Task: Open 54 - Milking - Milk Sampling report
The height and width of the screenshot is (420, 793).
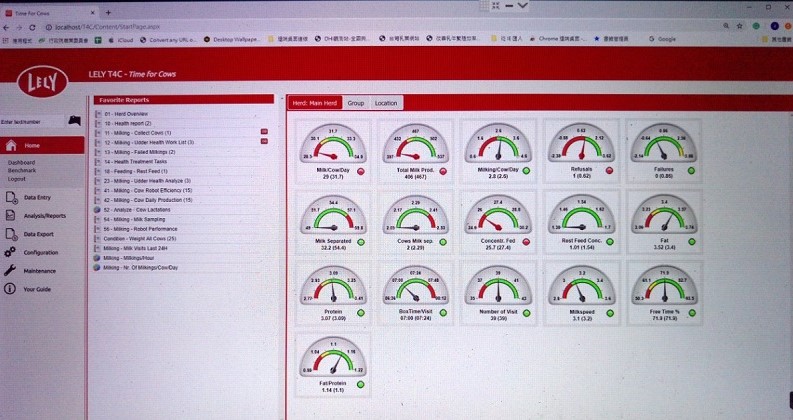Action: [134, 219]
